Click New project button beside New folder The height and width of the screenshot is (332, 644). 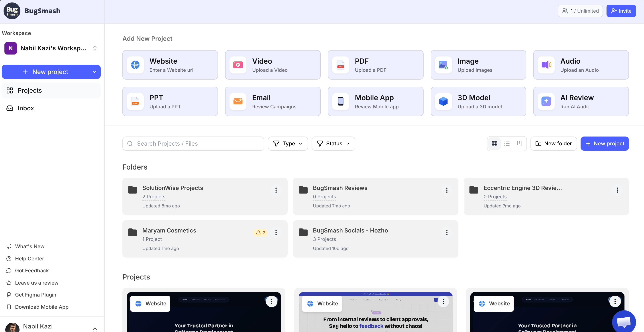tap(605, 144)
